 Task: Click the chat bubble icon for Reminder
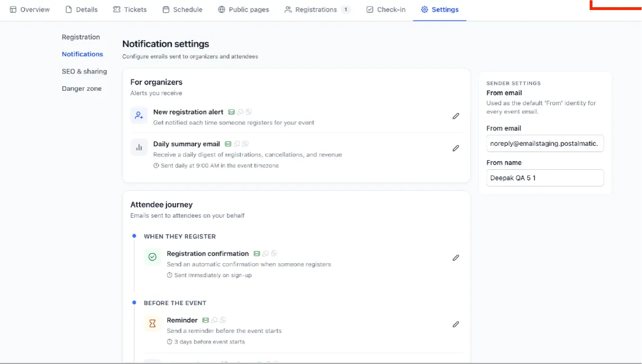coord(214,320)
